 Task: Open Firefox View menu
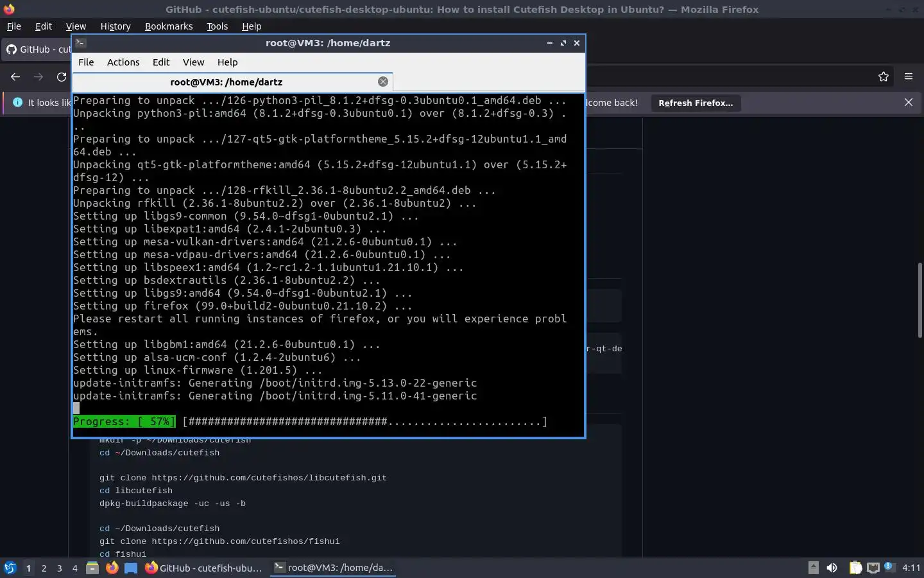(x=76, y=26)
